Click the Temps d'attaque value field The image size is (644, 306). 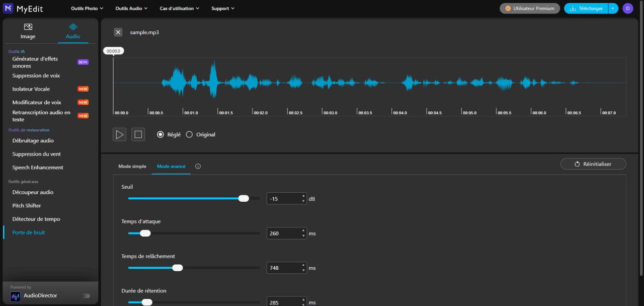[283, 234]
